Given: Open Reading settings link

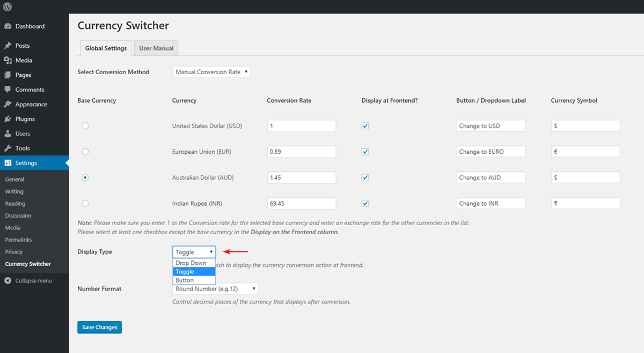Looking at the screenshot, I should pos(15,204).
